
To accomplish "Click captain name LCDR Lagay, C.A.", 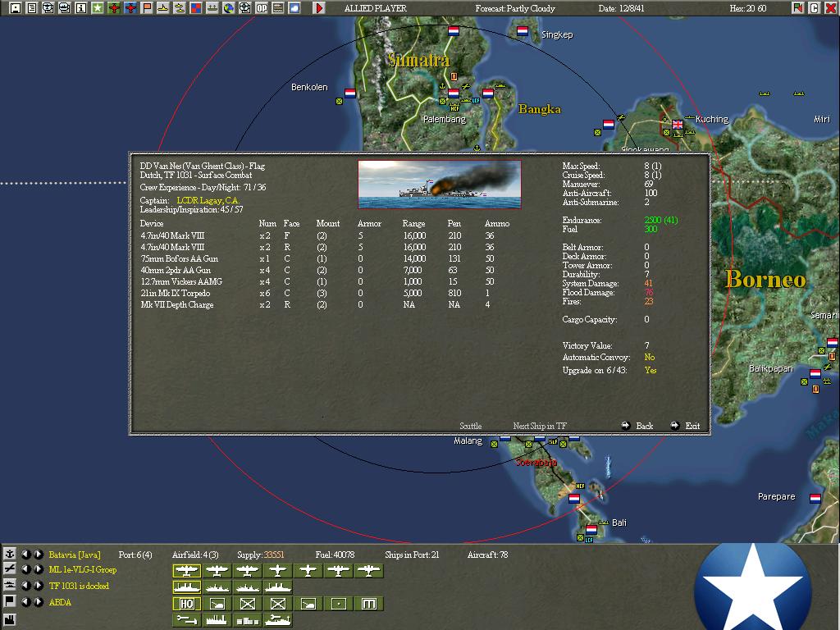I will [x=208, y=200].
